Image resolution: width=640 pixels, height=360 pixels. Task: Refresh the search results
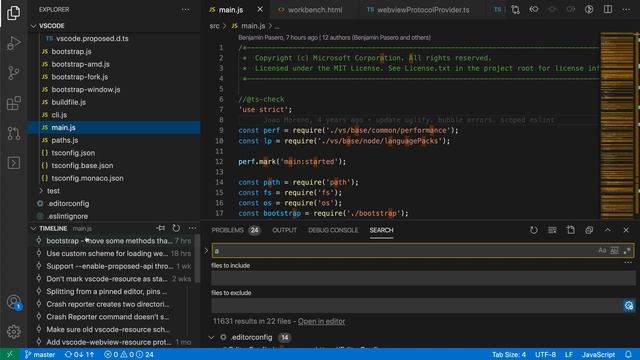[534, 230]
